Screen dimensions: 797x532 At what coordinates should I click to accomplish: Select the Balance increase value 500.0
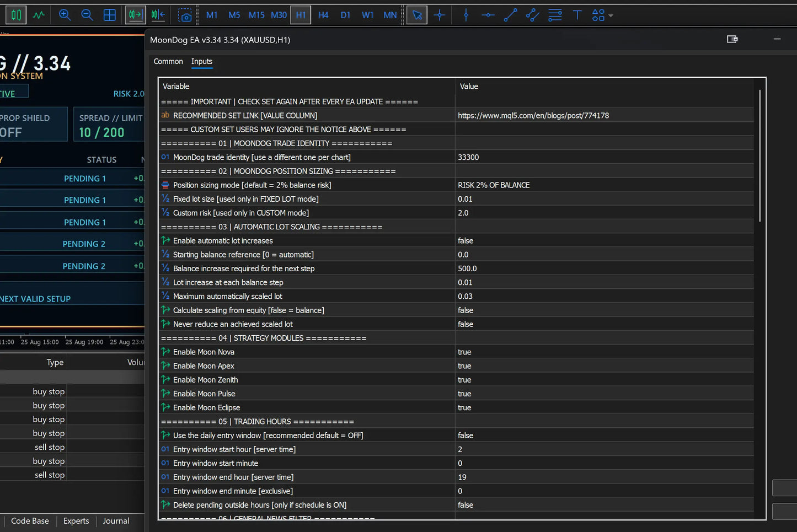pyautogui.click(x=605, y=268)
